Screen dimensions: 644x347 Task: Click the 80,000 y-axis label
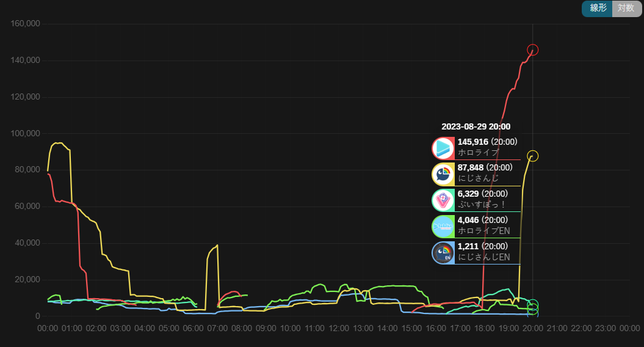27,170
